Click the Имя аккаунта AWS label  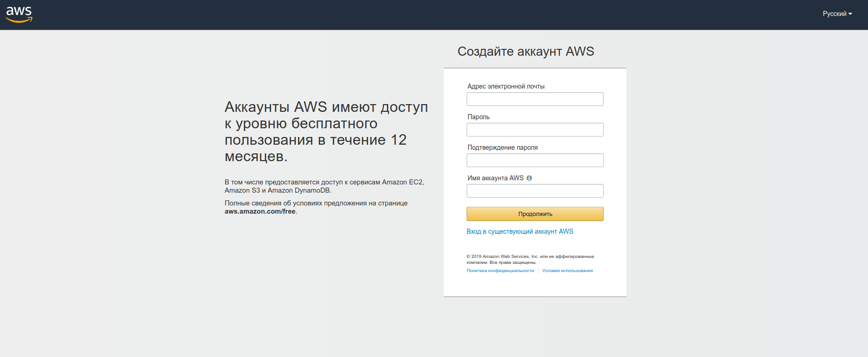[x=495, y=178]
